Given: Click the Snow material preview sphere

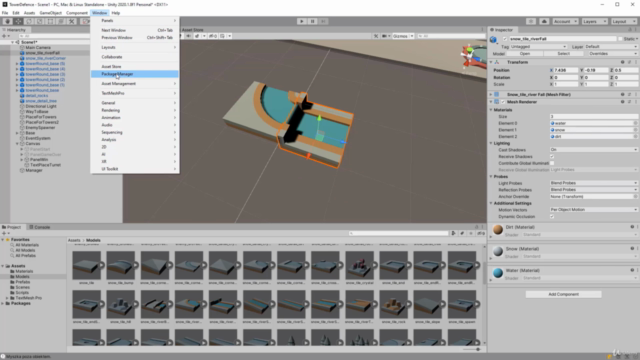Looking at the screenshot, I should (498, 251).
